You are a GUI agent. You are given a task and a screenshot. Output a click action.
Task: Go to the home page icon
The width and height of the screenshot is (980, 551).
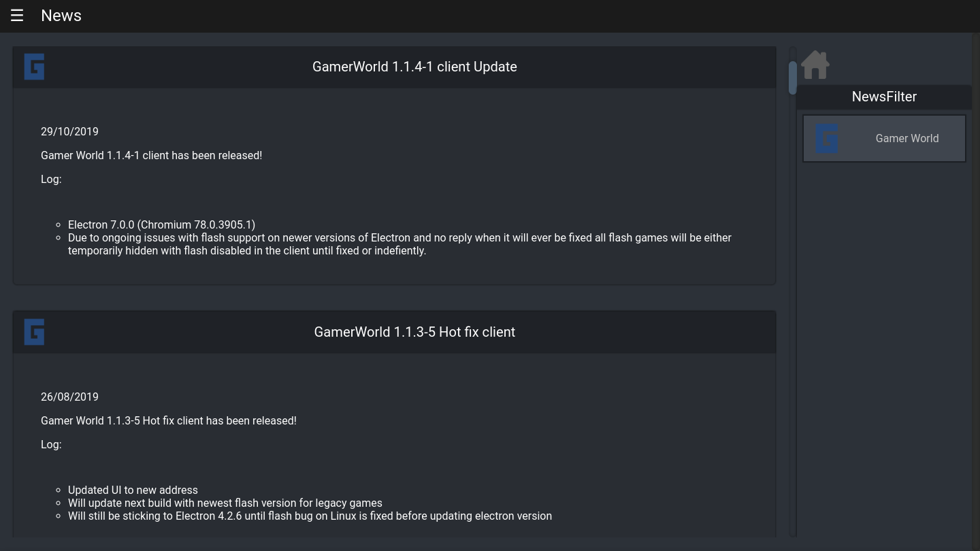815,65
